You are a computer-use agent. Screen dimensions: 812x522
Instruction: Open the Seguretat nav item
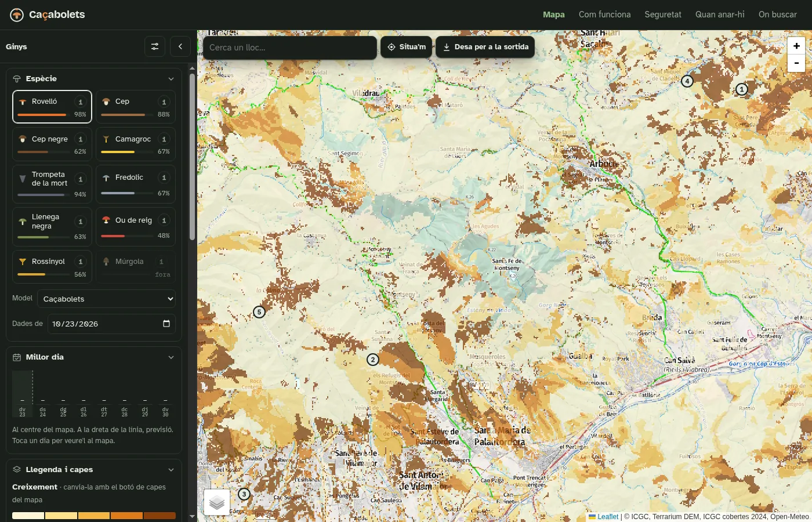pos(663,14)
